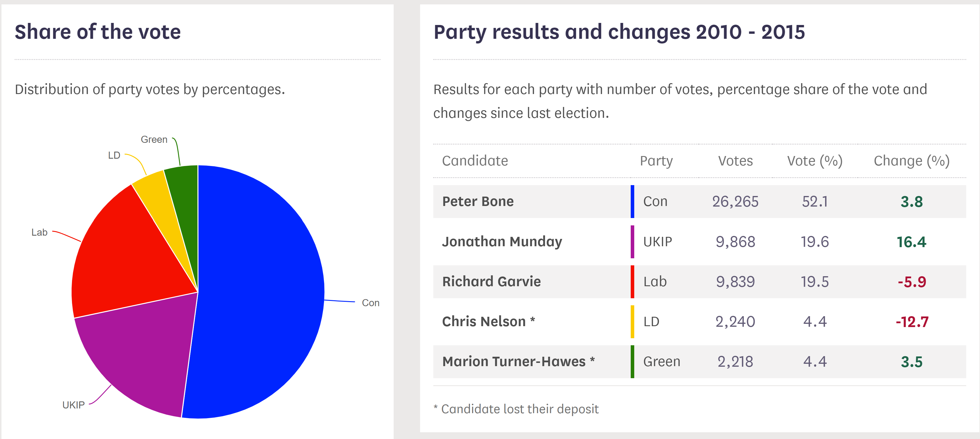The image size is (980, 439).
Task: Click candidate name Marion Turner-Hawes
Action: tap(514, 361)
